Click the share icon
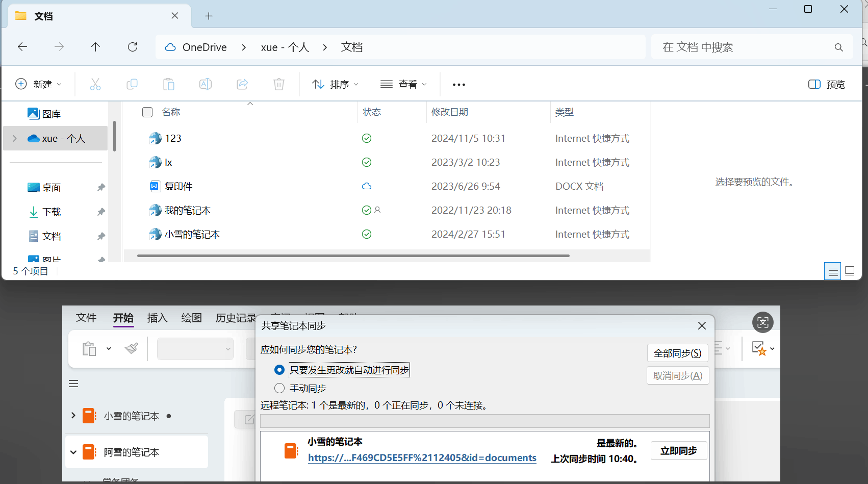 point(242,84)
